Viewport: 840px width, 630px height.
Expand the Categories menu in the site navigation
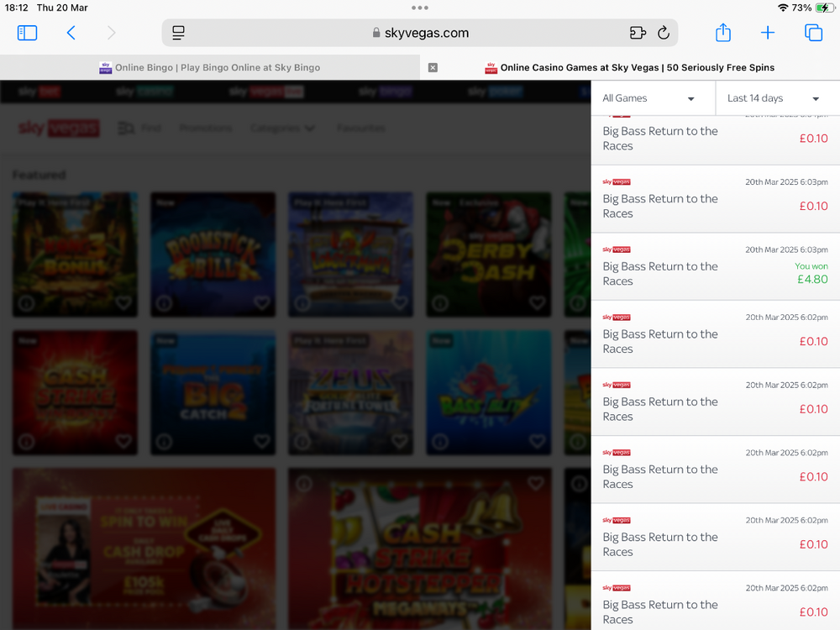(283, 129)
